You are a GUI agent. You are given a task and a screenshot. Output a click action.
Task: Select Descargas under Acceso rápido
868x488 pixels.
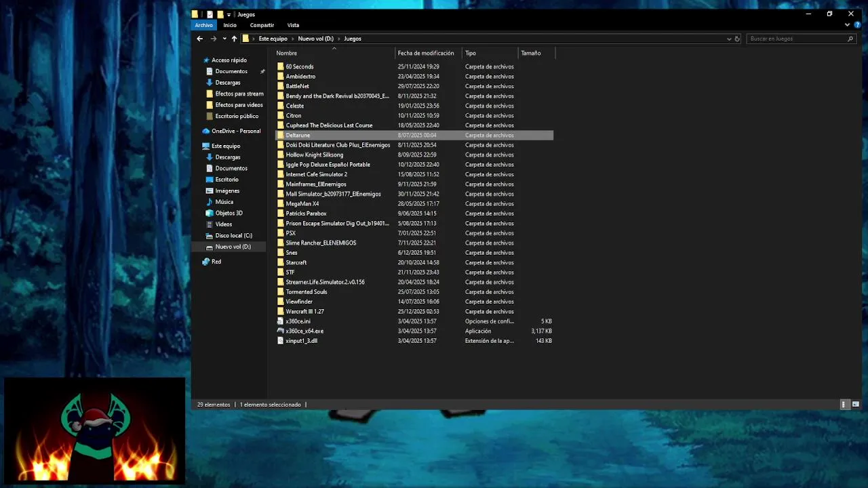pyautogui.click(x=227, y=83)
